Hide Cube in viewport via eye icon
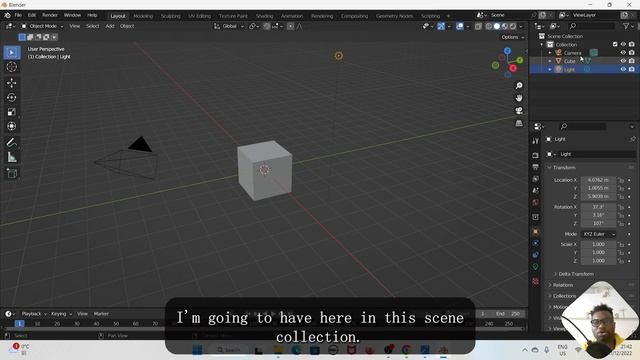This screenshot has width=640, height=360. pyautogui.click(x=623, y=61)
